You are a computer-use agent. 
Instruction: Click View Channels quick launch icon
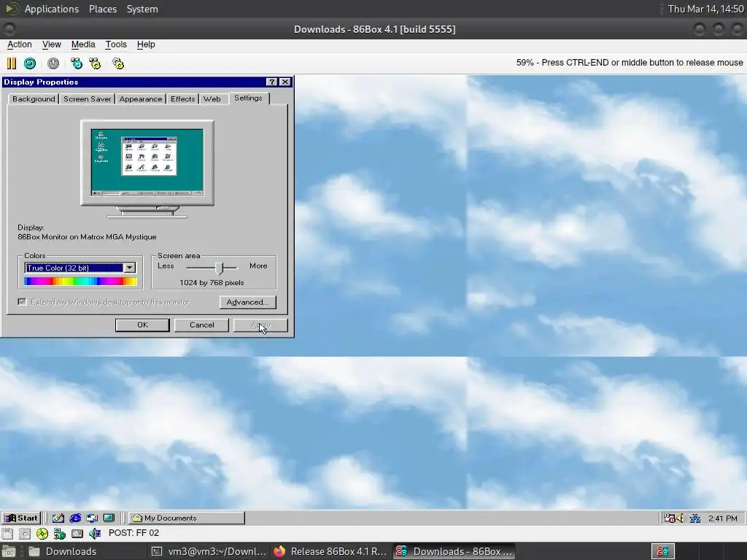(109, 518)
